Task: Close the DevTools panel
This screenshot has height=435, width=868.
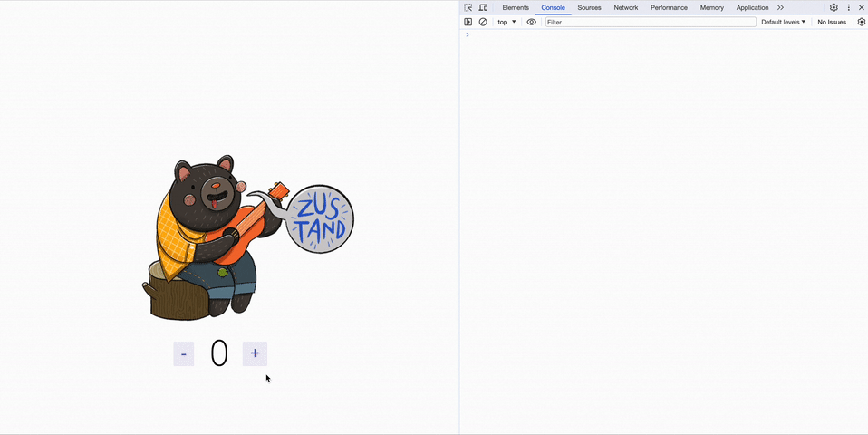Action: (862, 8)
